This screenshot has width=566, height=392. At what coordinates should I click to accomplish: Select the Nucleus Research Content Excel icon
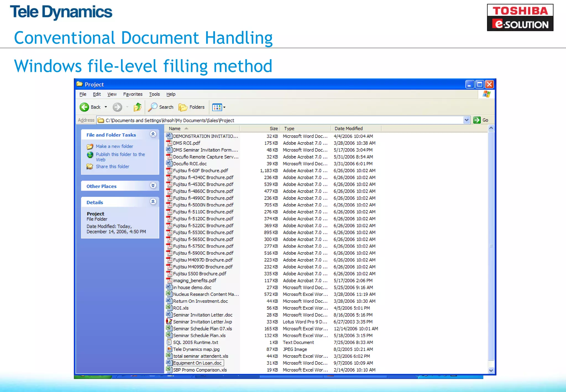click(x=169, y=294)
